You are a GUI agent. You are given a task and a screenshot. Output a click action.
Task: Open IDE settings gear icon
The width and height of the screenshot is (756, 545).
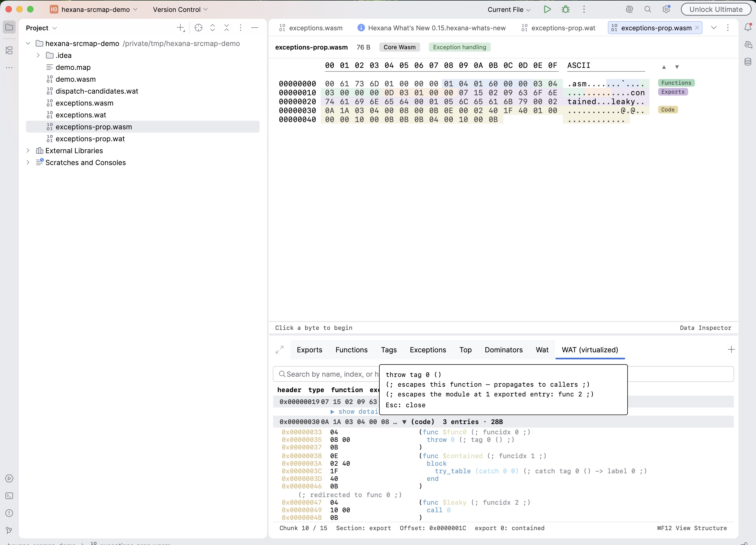point(666,9)
